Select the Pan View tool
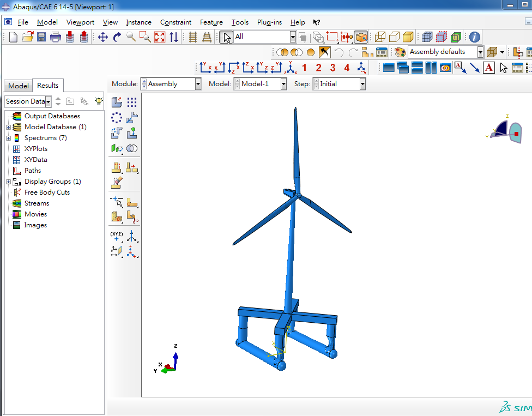 coord(103,37)
